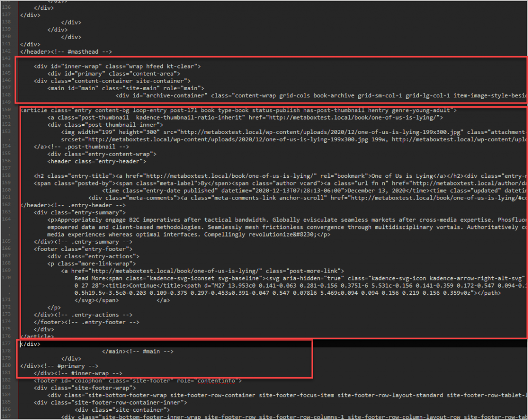
Task: Click line number 164 in the gutter
Action: (6, 220)
